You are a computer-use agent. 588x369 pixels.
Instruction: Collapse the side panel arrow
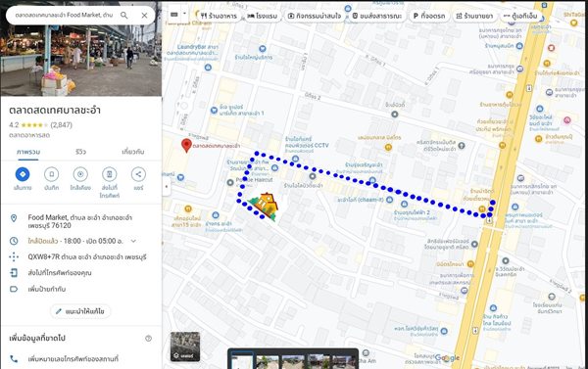(x=167, y=186)
